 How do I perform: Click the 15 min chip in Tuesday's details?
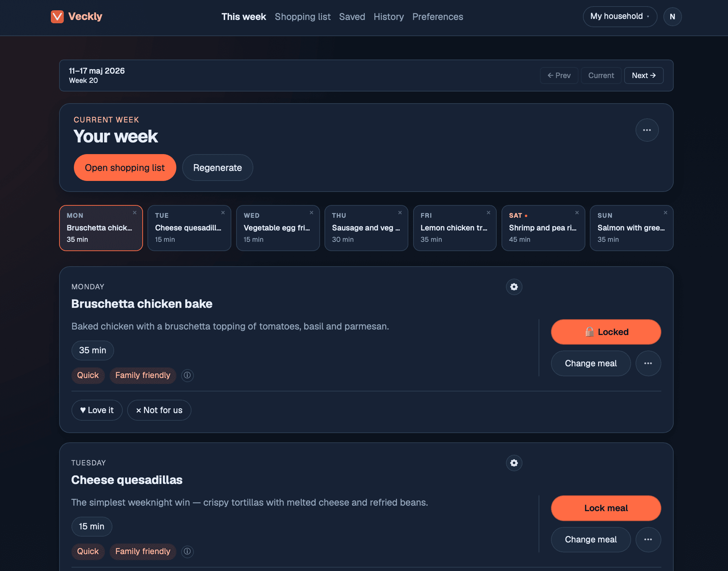pyautogui.click(x=92, y=527)
